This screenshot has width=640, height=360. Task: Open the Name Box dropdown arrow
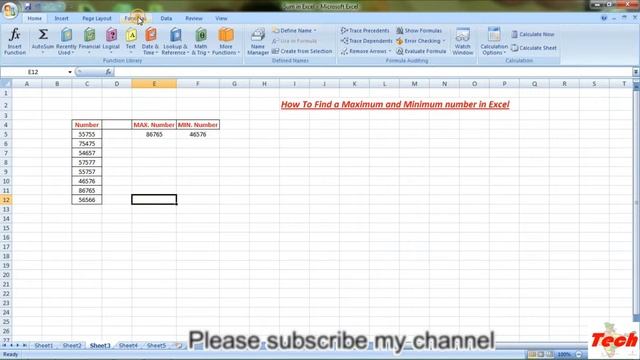70,72
